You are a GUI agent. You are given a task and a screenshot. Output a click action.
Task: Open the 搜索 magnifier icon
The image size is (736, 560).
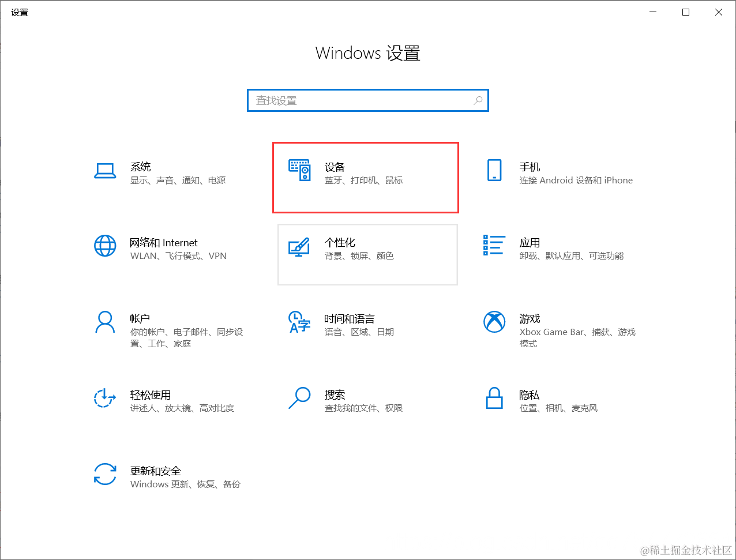pyautogui.click(x=299, y=398)
